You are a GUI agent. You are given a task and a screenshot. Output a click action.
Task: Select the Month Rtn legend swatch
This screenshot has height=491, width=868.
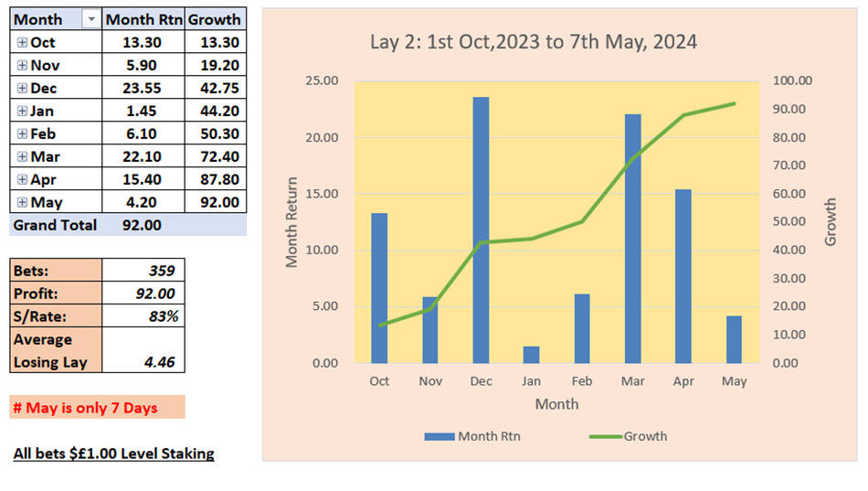click(x=439, y=437)
